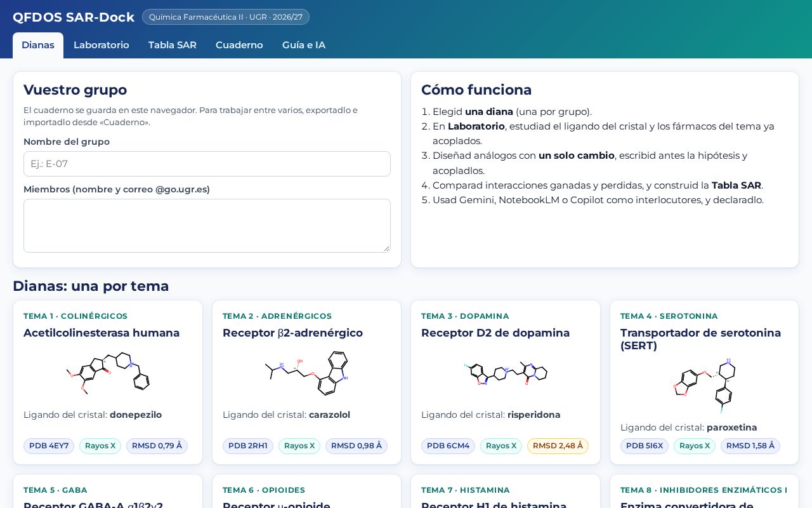This screenshot has width=812, height=508.
Task: Click the RMSD 0,98 Å badge
Action: [357, 446]
